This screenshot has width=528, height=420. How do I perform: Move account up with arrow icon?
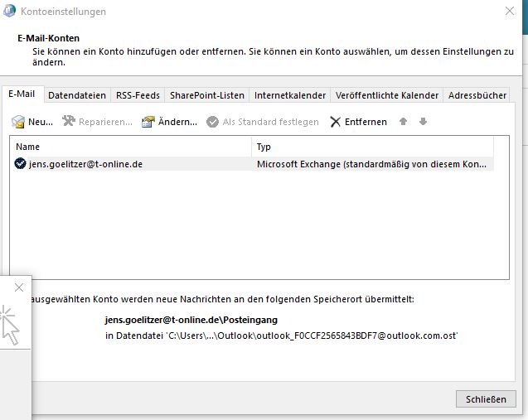[x=403, y=122]
